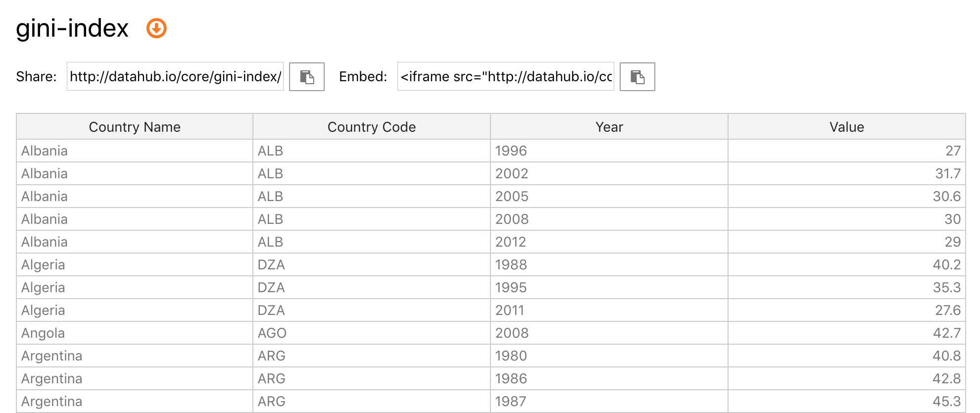Click the orange download icon beside gini-index
The image size is (980, 413).
[x=156, y=28]
